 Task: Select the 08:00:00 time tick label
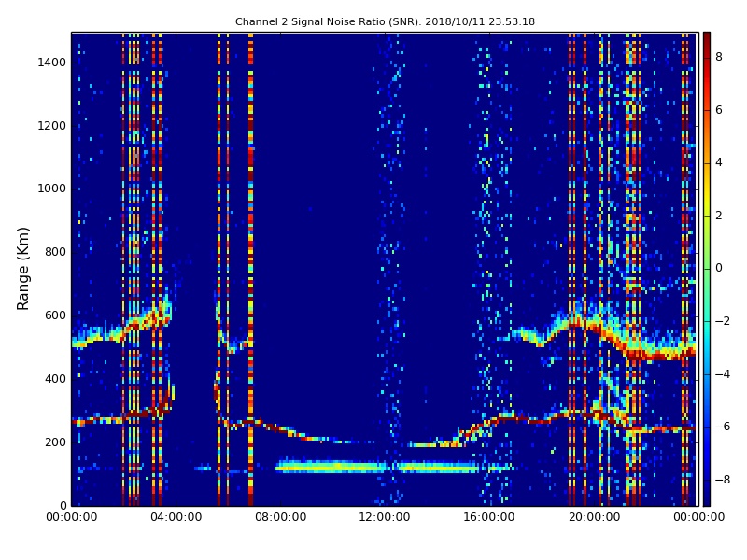280,518
